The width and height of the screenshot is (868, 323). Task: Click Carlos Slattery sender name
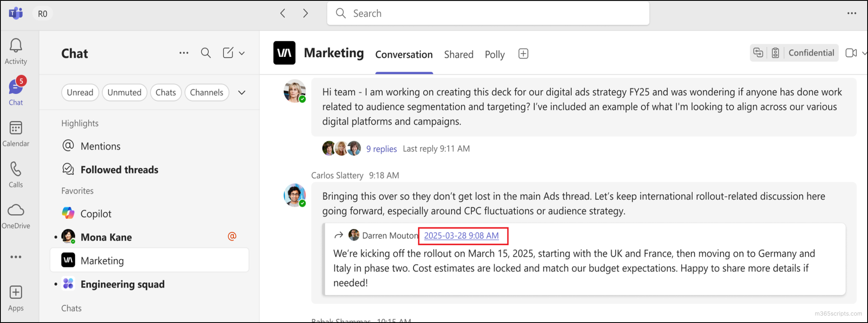click(x=337, y=175)
